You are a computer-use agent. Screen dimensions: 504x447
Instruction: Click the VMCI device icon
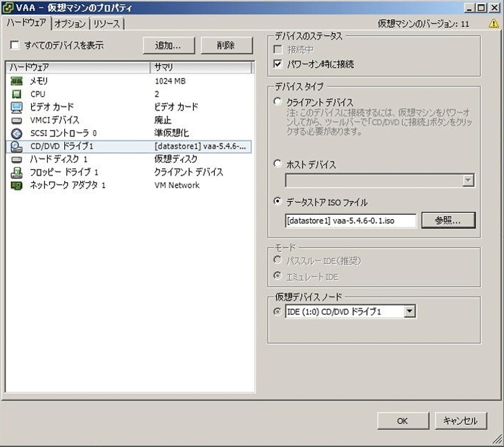17,120
